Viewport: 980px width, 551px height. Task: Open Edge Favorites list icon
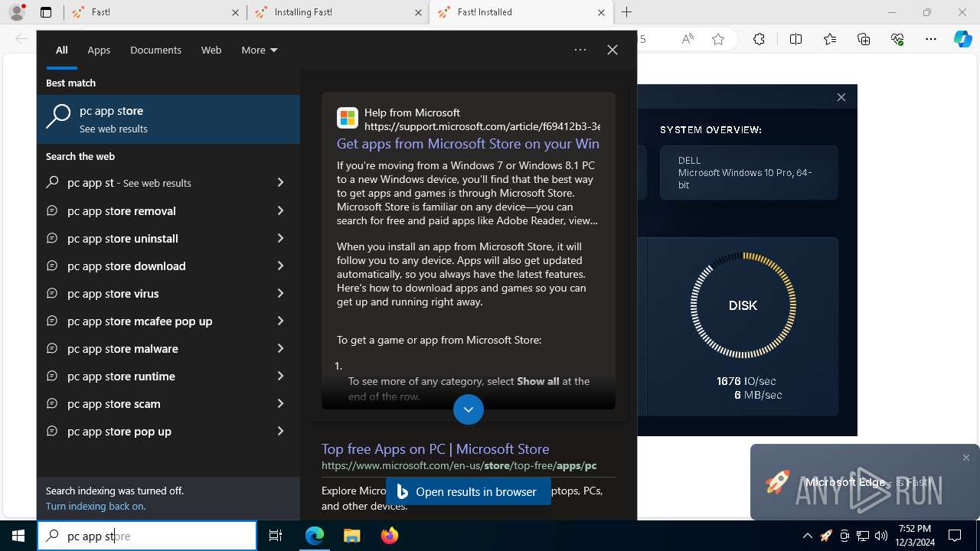pyautogui.click(x=830, y=39)
